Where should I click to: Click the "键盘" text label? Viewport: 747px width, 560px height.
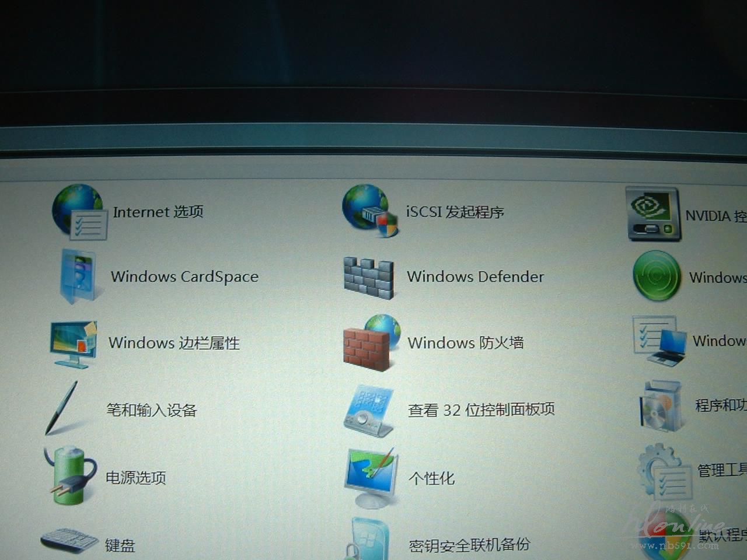tap(120, 545)
